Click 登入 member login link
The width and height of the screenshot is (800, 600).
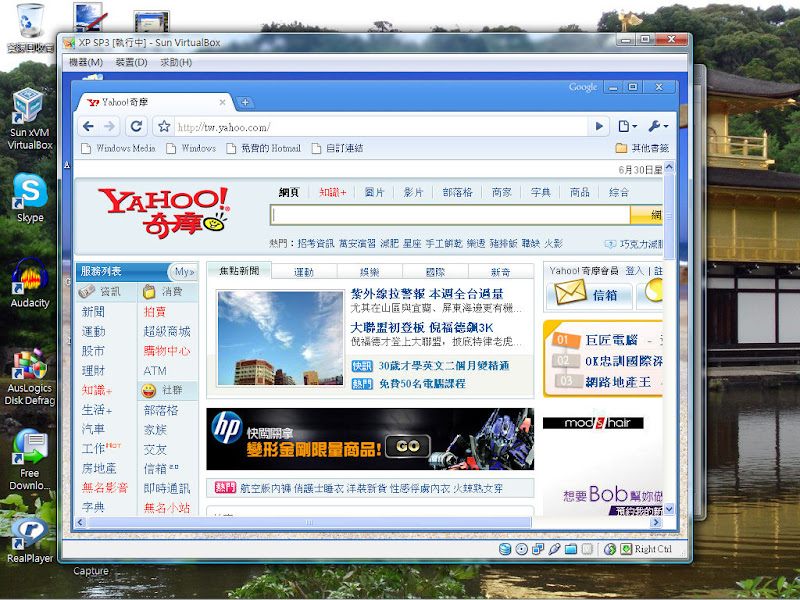pos(635,271)
